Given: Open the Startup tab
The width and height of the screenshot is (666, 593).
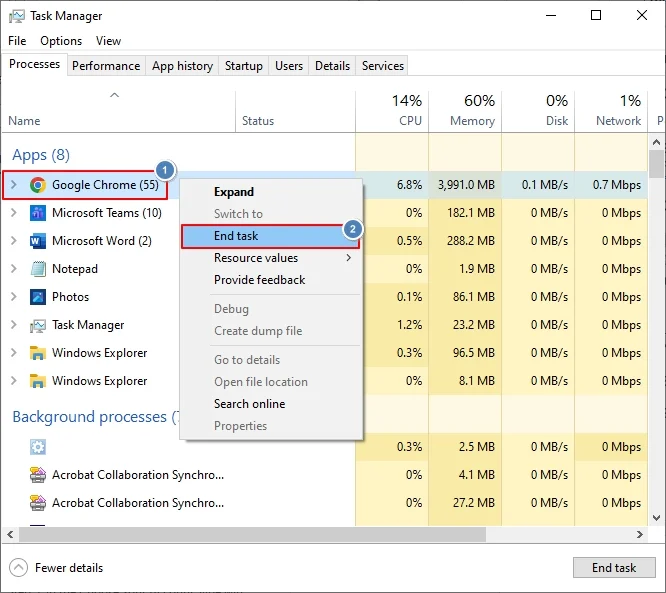Looking at the screenshot, I should coord(244,66).
